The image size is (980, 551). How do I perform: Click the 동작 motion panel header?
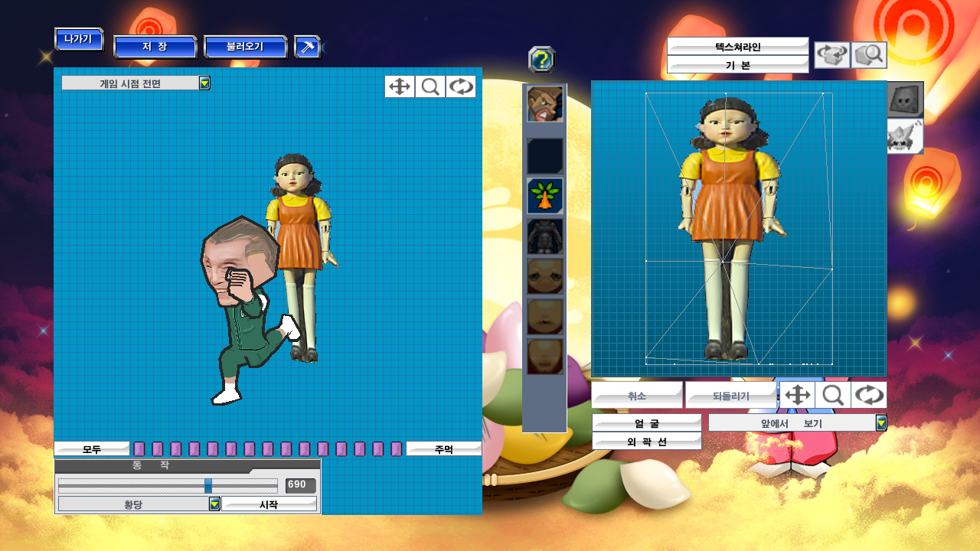[x=188, y=465]
